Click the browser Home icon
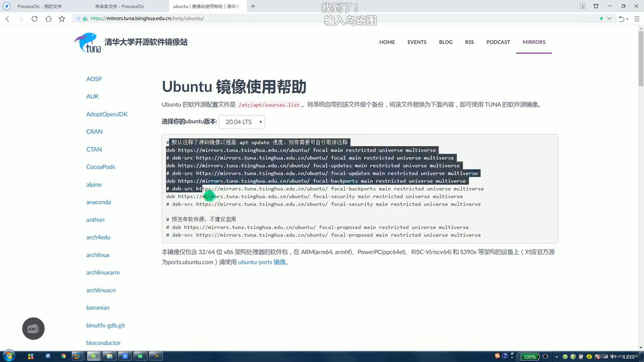The width and height of the screenshot is (644, 362). (48, 19)
